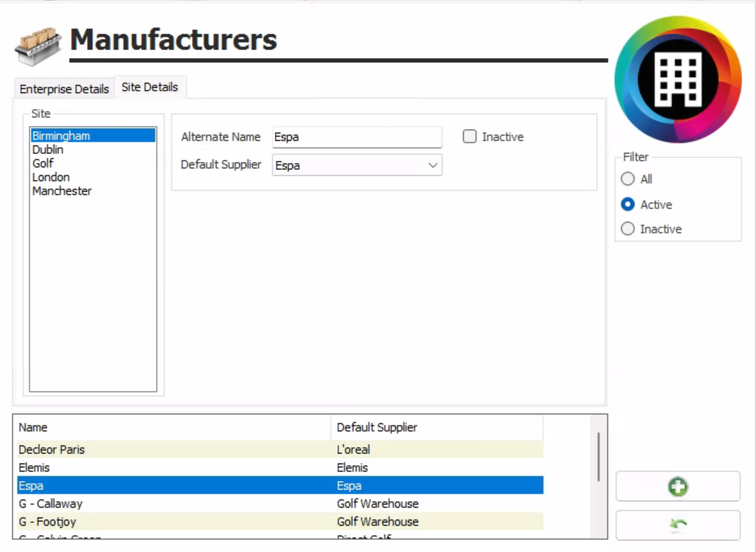Image resolution: width=756 pixels, height=552 pixels.
Task: Open the Site Details tab
Action: (x=150, y=88)
